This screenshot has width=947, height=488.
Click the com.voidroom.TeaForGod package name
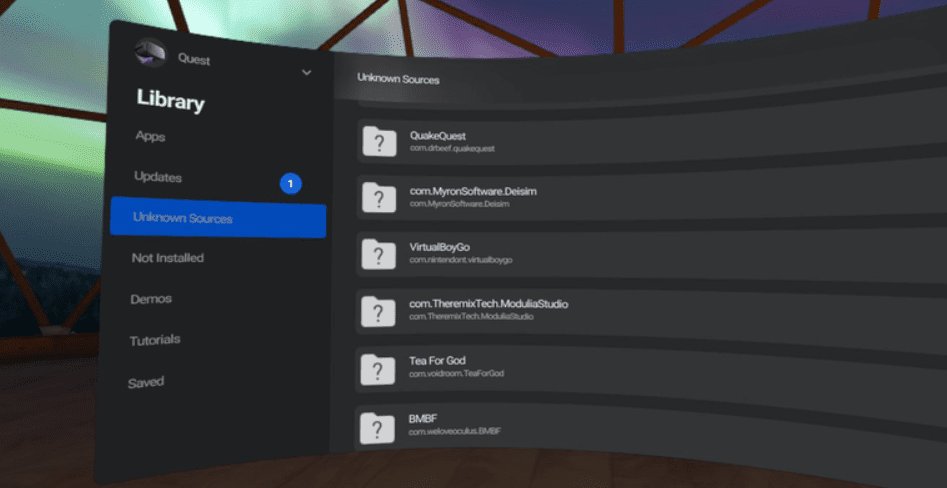pyautogui.click(x=456, y=374)
